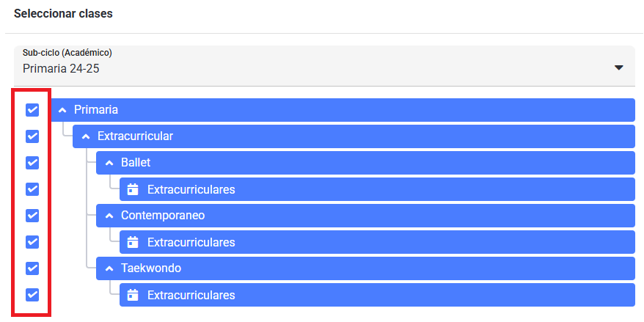Uncheck the Contemporaneo row checkbox
Image resolution: width=644 pixels, height=322 pixels.
coord(32,216)
